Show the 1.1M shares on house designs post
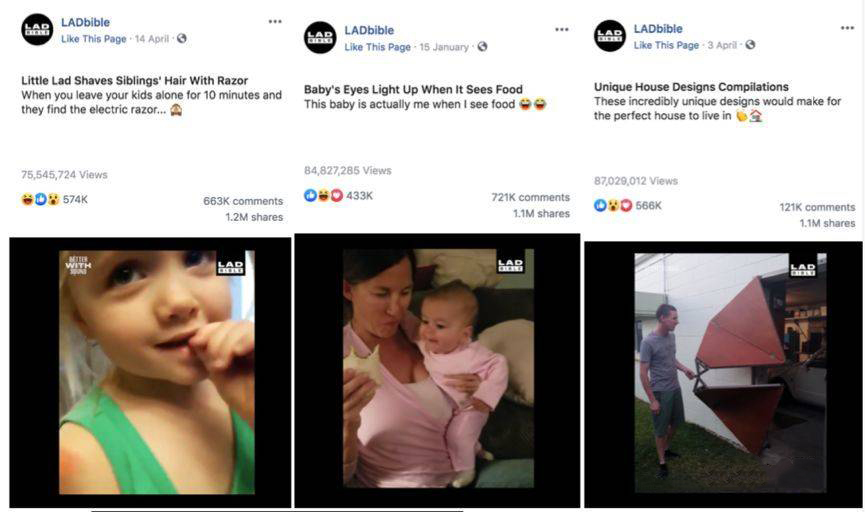 [827, 223]
